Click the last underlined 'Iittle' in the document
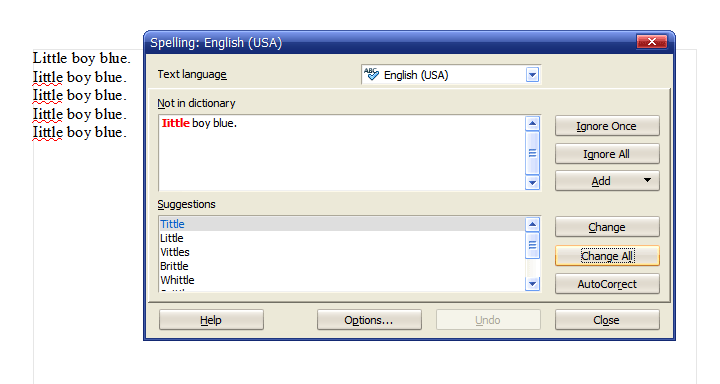 47,132
